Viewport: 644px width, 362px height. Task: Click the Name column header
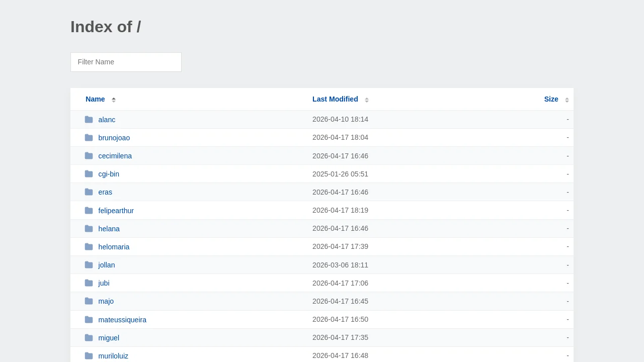[x=95, y=99]
